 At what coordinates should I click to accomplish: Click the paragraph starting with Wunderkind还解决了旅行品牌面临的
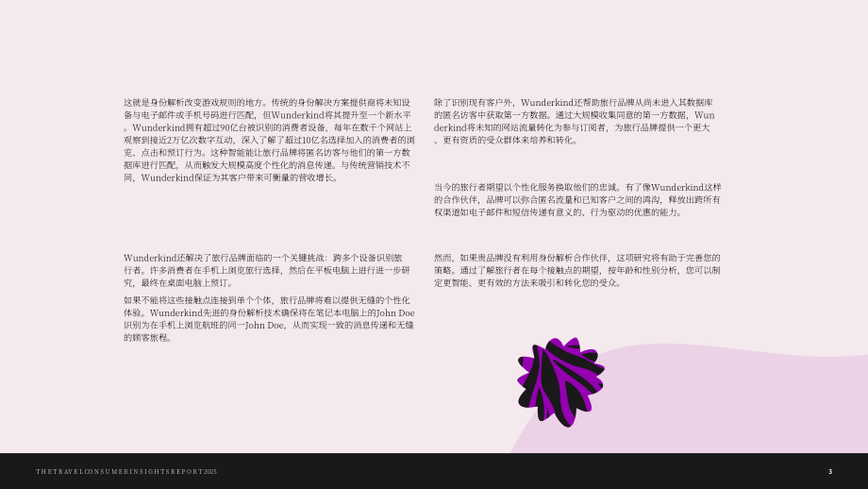(x=267, y=270)
